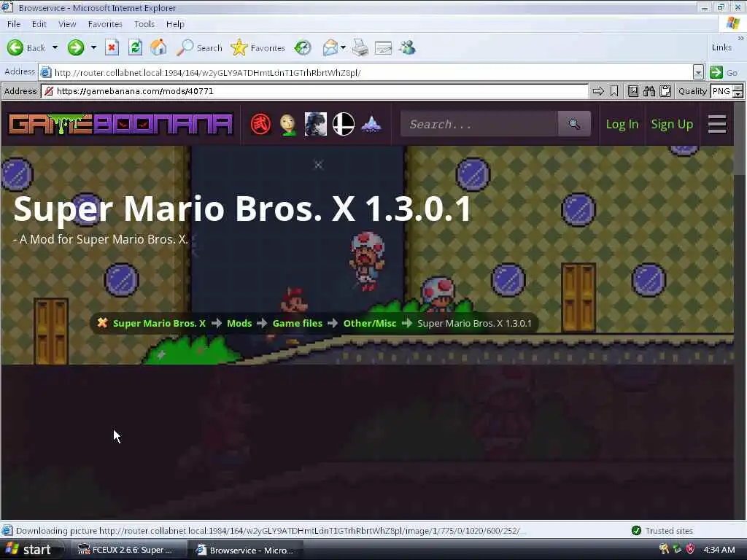Screen dimensions: 747x560
Task: Open the blue mountain game icon
Action: pos(371,124)
